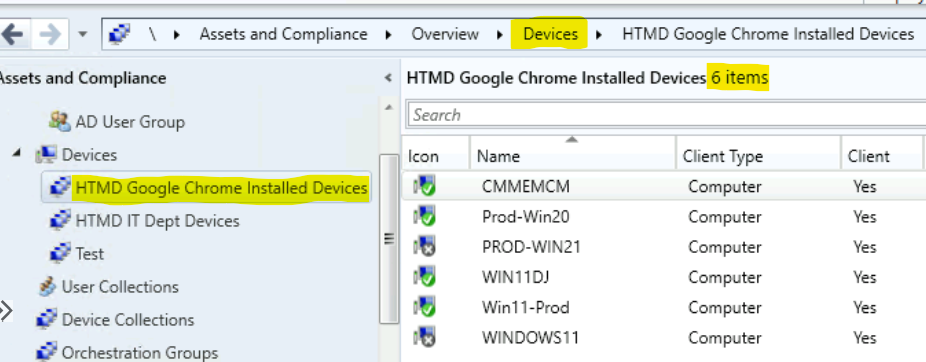
Task: Expand the arrow before Devices breadcrumb
Action: pyautogui.click(x=500, y=35)
